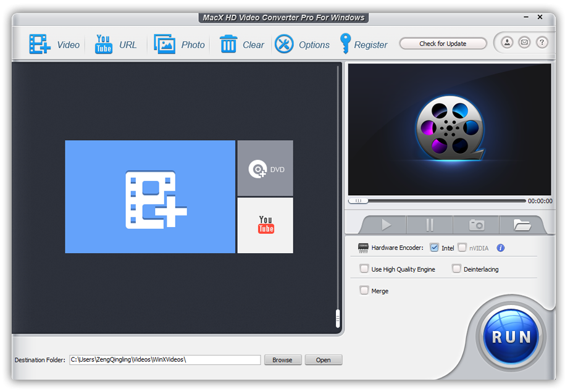The height and width of the screenshot is (392, 565).
Task: Click the preview seek slider handle
Action: pyautogui.click(x=359, y=201)
